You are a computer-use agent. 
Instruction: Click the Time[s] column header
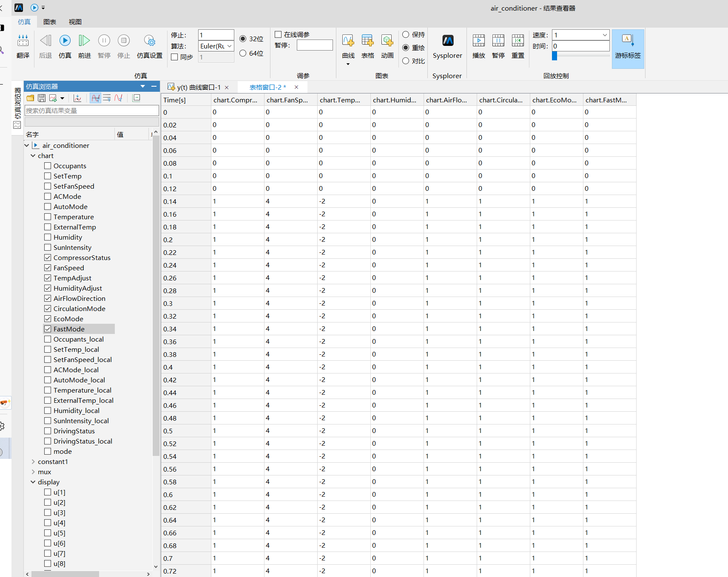(186, 100)
